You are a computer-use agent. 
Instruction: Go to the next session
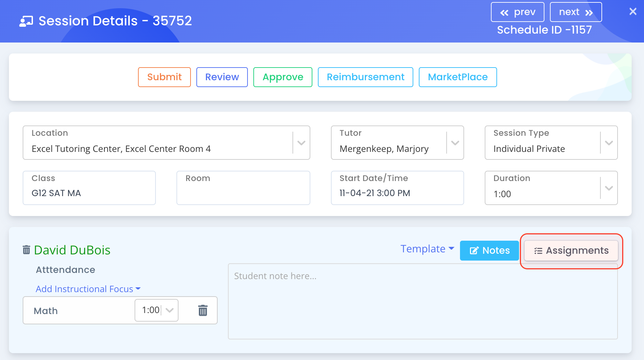576,12
